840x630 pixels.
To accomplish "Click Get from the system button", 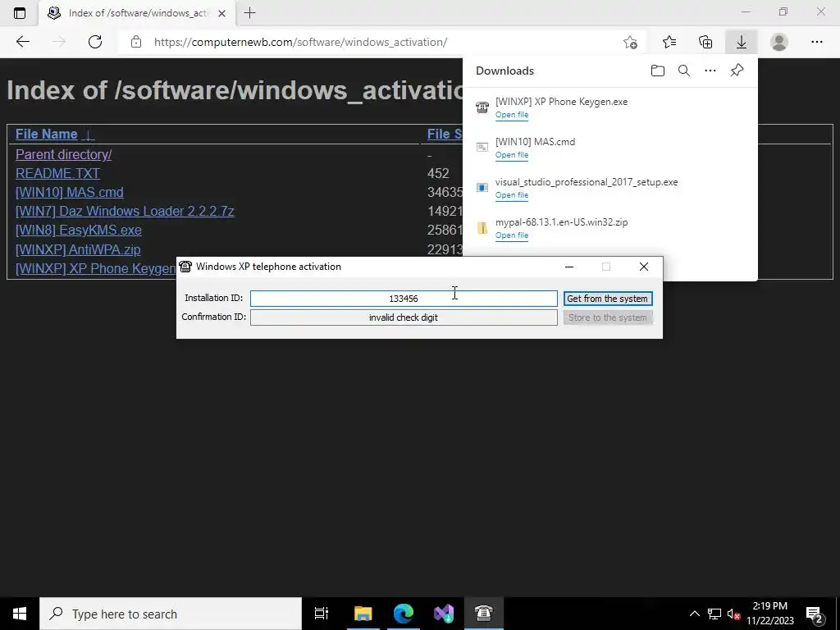I will (x=608, y=299).
